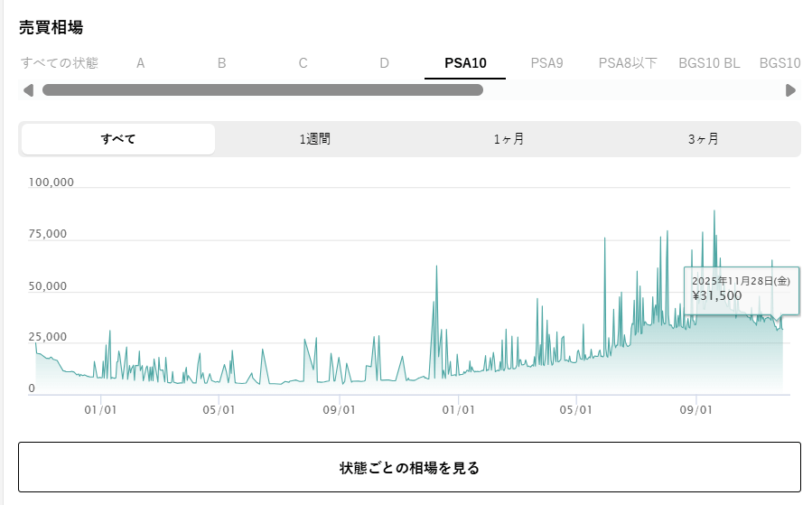Screen dimensions: 812x505
Task: Click the ¥31,500 price tooltip on the chart
Action: coord(741,289)
